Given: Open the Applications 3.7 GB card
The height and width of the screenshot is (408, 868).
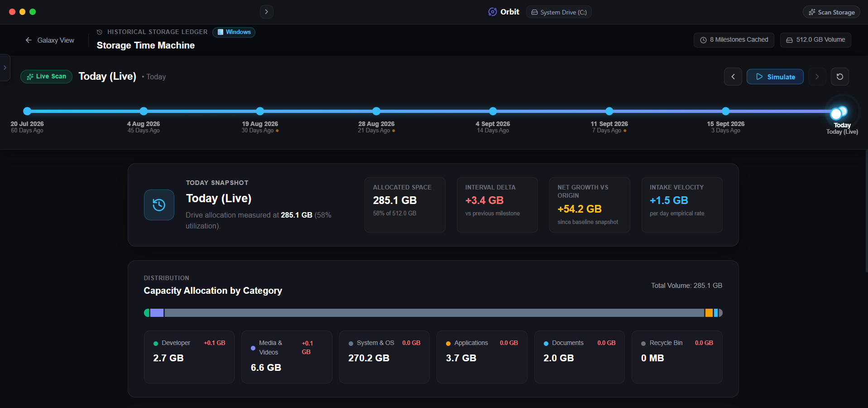Looking at the screenshot, I should pyautogui.click(x=482, y=357).
